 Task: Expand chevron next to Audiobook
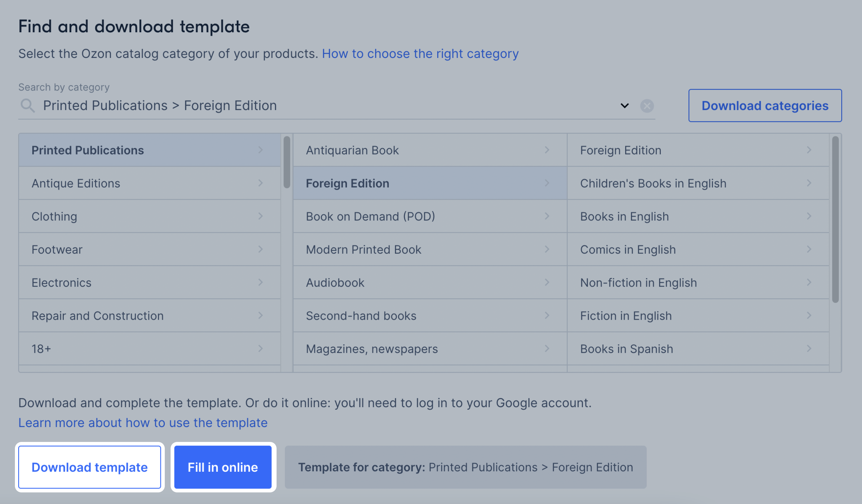point(547,282)
